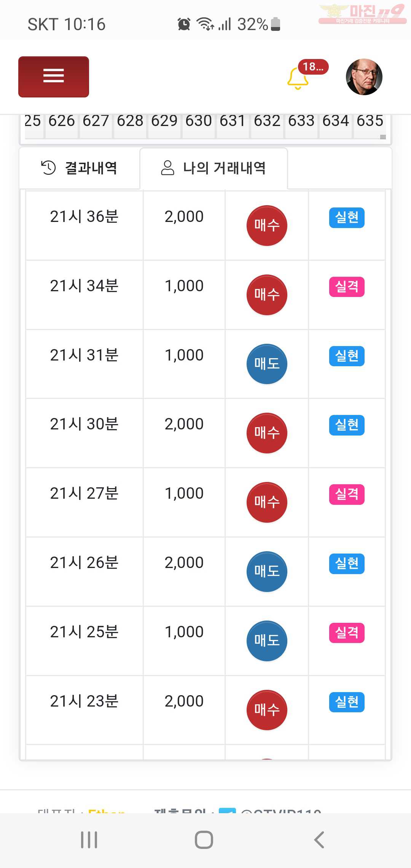Open the notification bell
This screenshot has width=411, height=868.
pyautogui.click(x=298, y=78)
